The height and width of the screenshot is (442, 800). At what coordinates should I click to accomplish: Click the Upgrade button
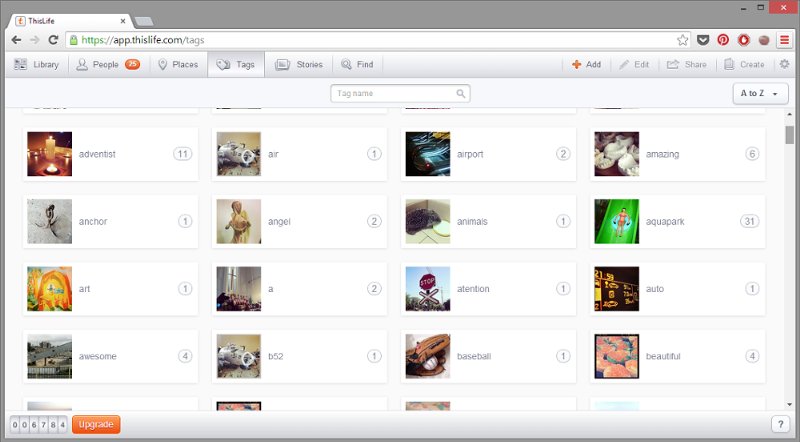click(x=96, y=425)
